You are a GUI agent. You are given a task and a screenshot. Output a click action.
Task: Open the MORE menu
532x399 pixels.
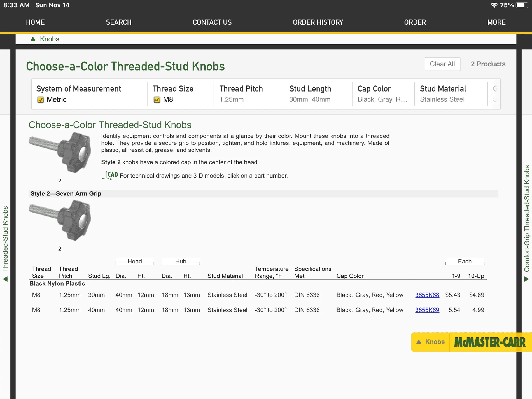pyautogui.click(x=496, y=22)
